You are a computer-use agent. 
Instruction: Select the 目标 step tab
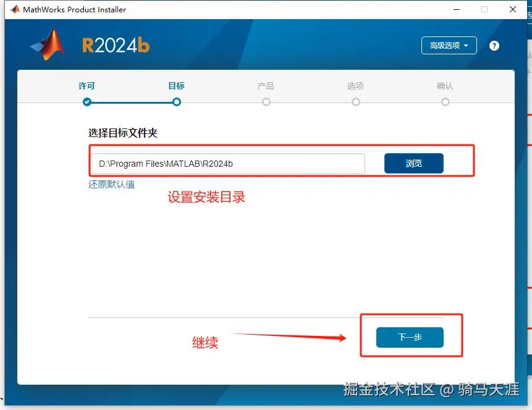tap(177, 86)
